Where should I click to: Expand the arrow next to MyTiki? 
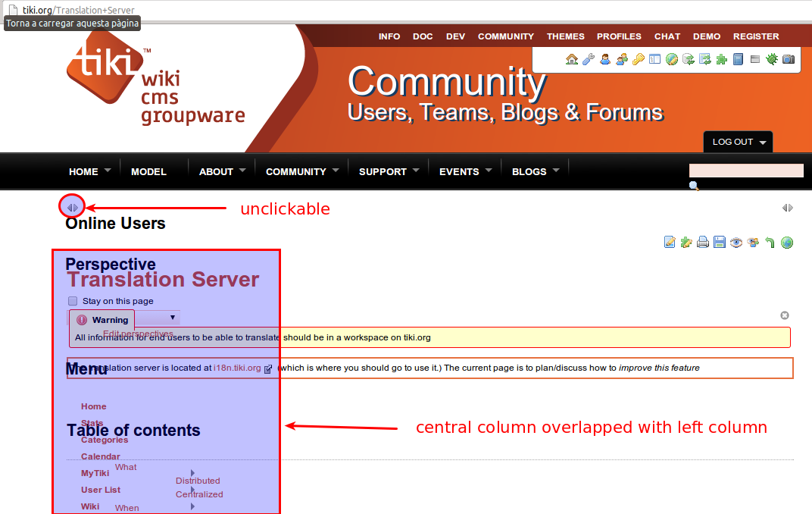pos(192,473)
